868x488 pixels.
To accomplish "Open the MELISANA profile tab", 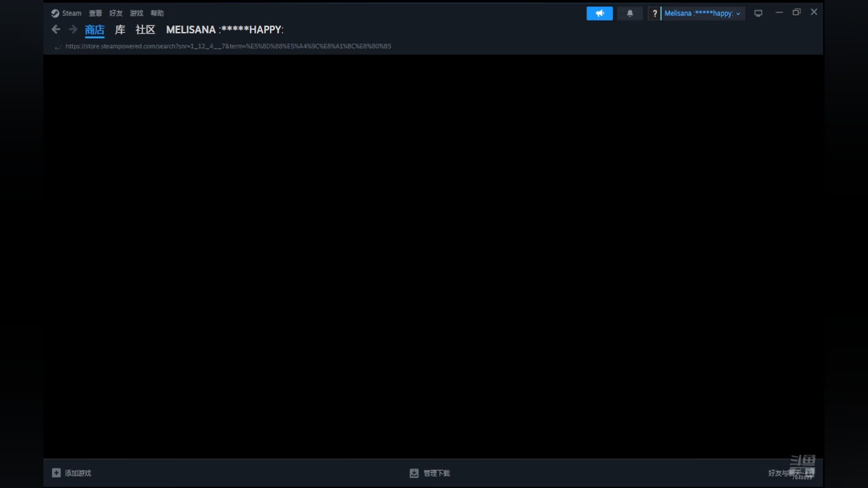I will [224, 30].
